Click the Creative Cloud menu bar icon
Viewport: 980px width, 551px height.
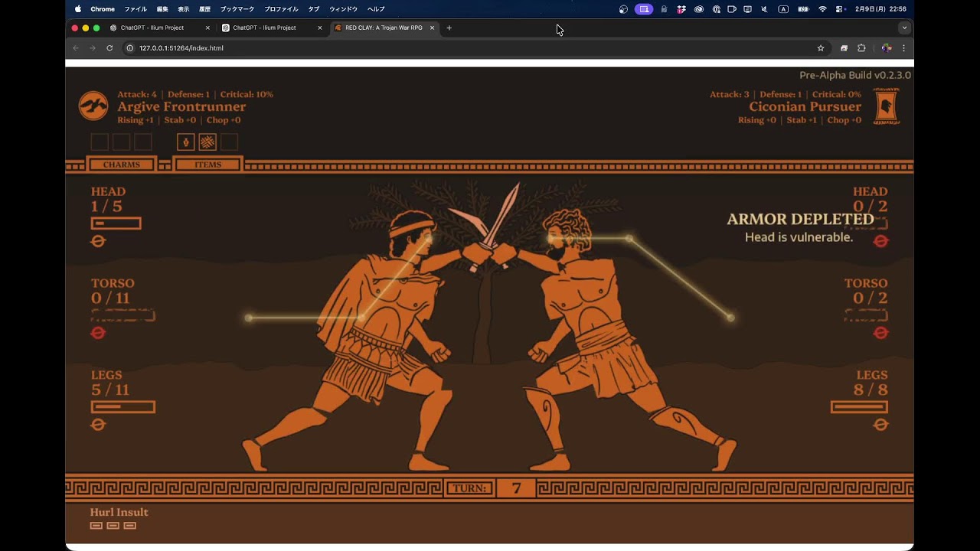click(699, 9)
